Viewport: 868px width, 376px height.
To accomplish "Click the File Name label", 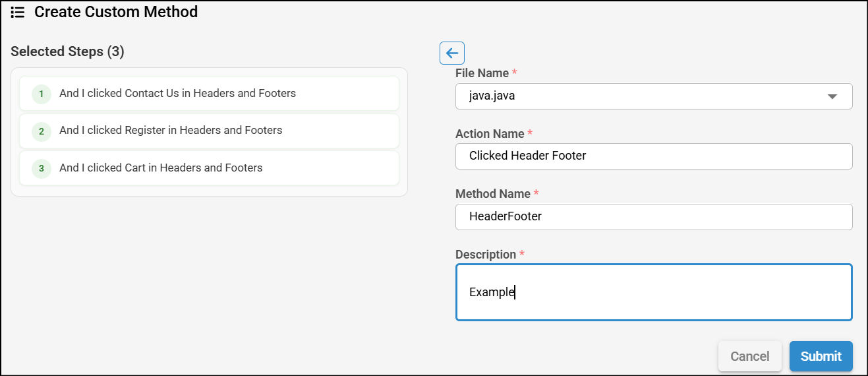I will pyautogui.click(x=482, y=73).
